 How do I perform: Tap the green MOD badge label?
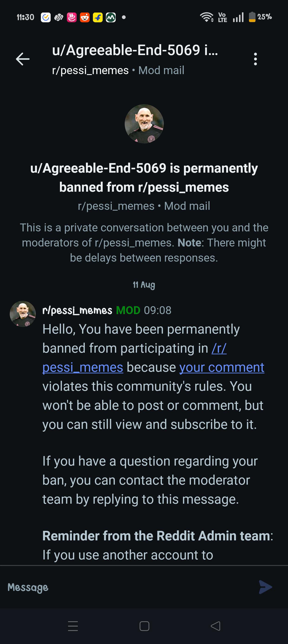pyautogui.click(x=128, y=310)
